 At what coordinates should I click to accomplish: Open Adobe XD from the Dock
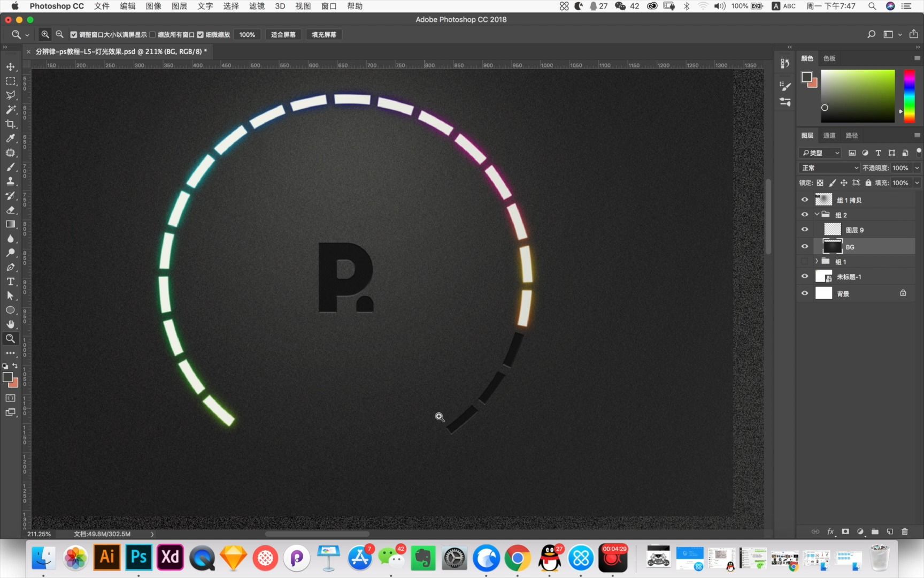coord(170,557)
